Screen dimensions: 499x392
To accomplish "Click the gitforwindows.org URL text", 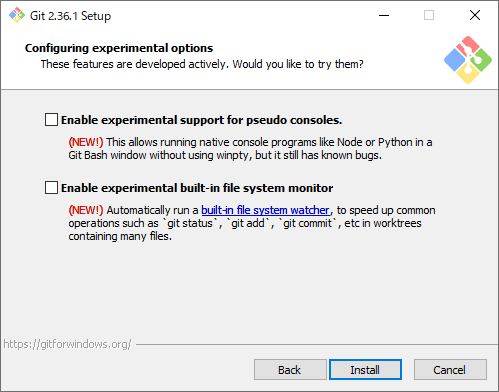I will (67, 344).
